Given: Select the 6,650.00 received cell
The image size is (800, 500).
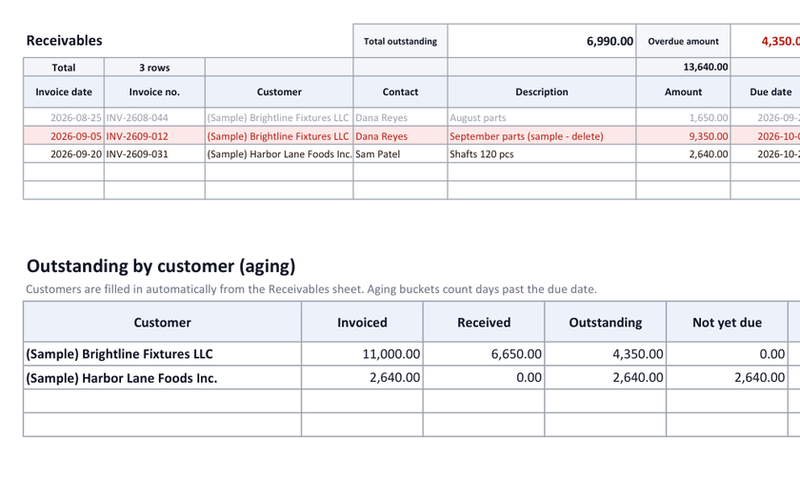Looking at the screenshot, I should pos(484,354).
